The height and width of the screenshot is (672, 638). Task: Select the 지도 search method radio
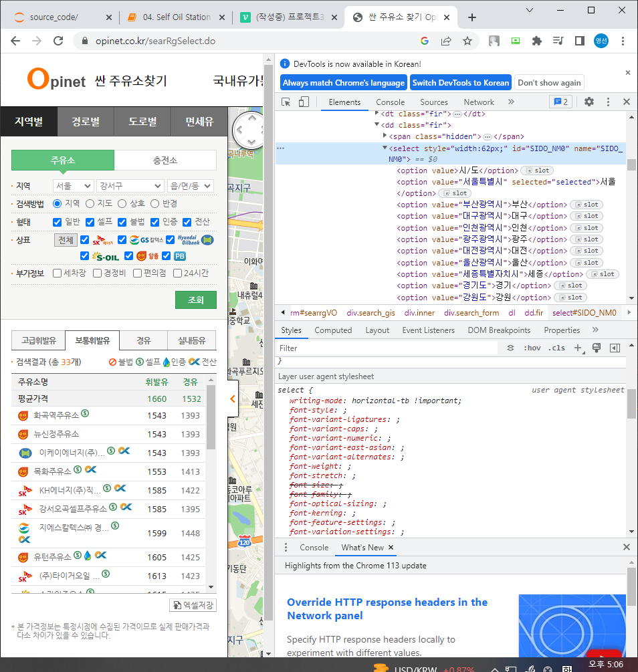pos(90,203)
